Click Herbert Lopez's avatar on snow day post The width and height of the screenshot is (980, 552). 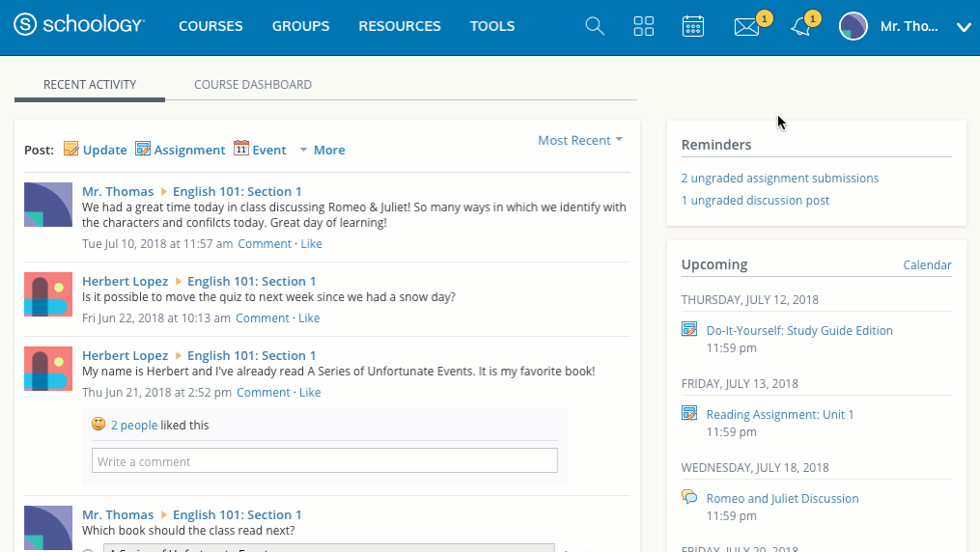[x=48, y=292]
